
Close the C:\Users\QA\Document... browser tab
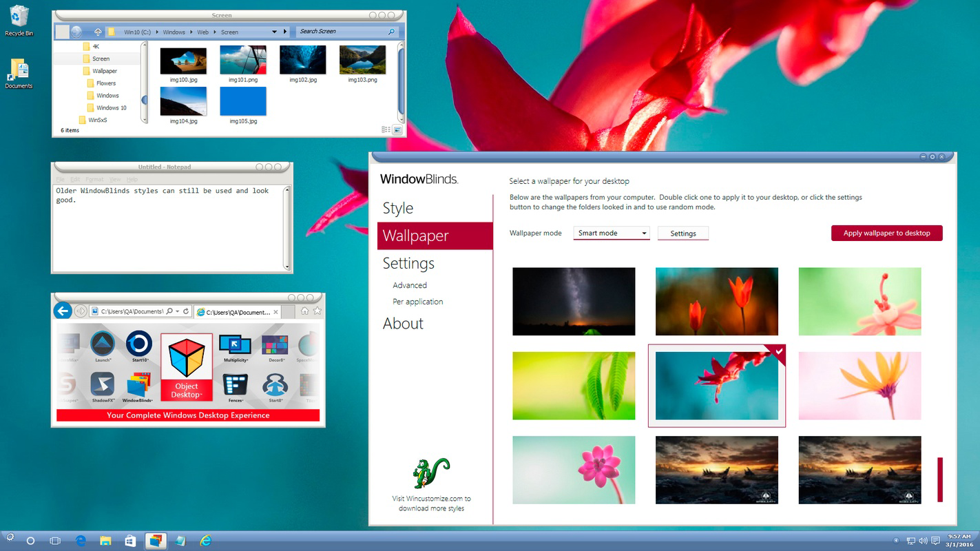pyautogui.click(x=276, y=312)
